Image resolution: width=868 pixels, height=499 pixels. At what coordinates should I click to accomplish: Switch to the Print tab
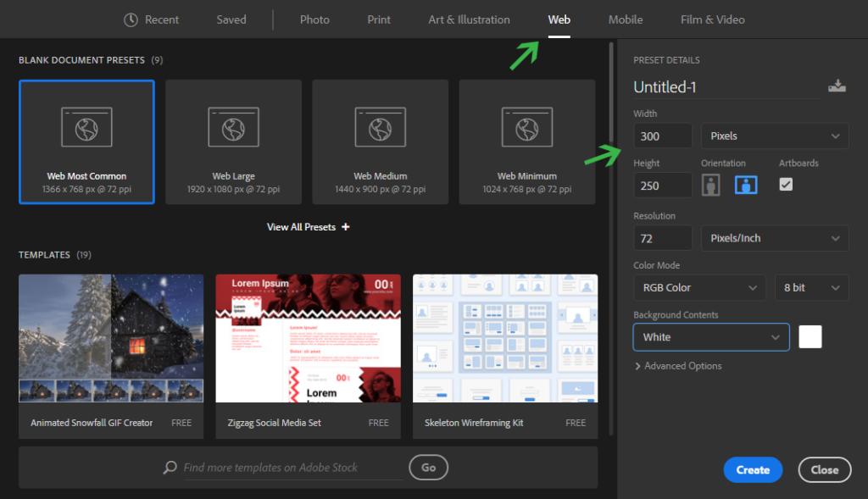[379, 20]
